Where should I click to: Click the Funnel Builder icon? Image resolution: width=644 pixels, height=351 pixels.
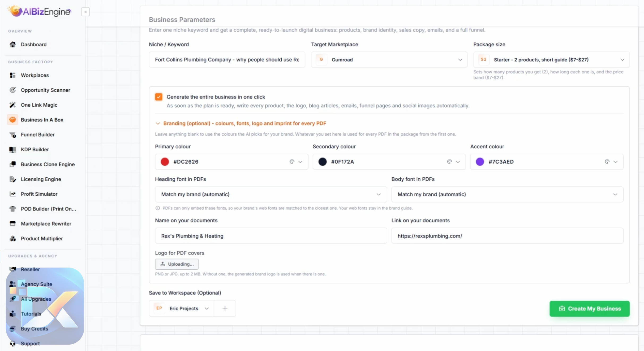pos(13,135)
